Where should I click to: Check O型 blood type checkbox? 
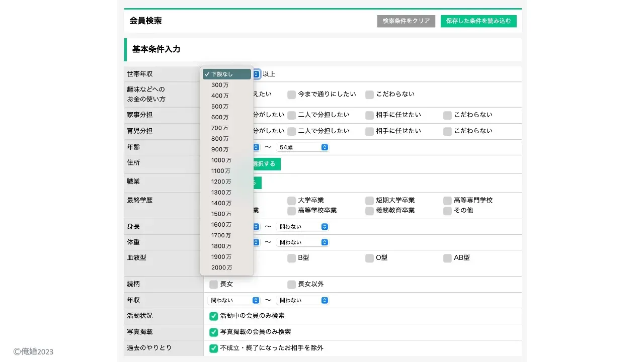pos(370,258)
